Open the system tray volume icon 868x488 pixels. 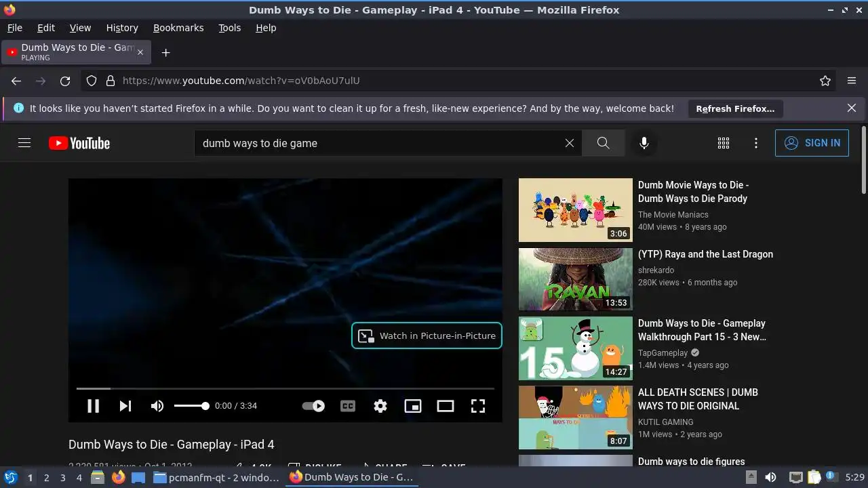click(x=770, y=478)
